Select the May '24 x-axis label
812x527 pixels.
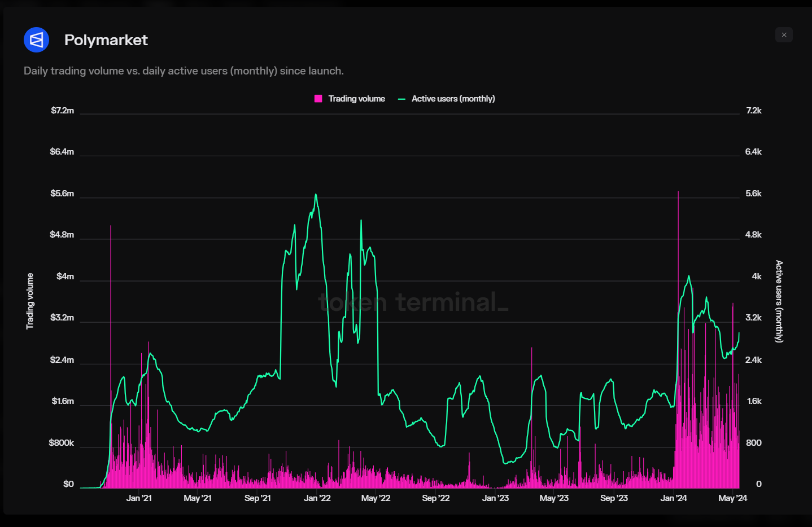point(732,498)
